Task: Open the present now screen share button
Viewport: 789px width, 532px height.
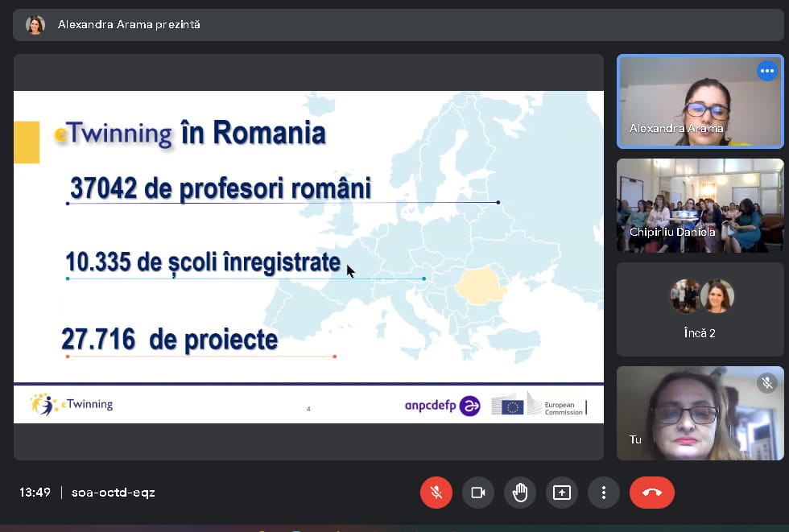Action: [562, 493]
